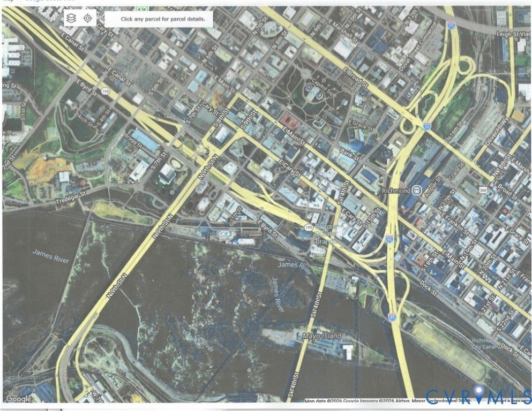Click the "Oliver Hill Wy" label
This screenshot has height=411, width=532.
pos(497,132)
